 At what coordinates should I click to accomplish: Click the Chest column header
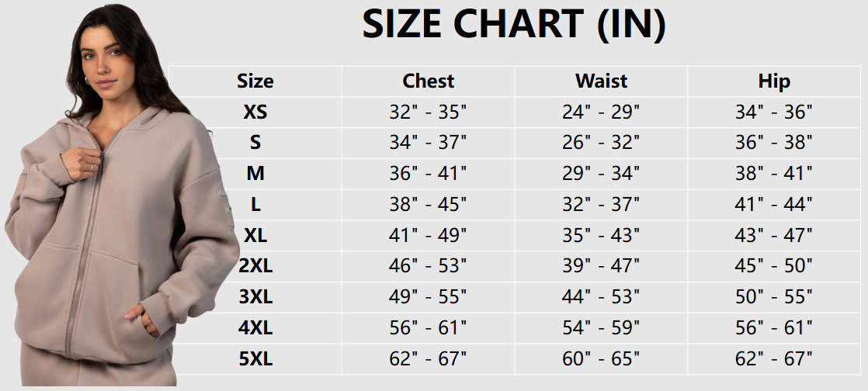(428, 81)
